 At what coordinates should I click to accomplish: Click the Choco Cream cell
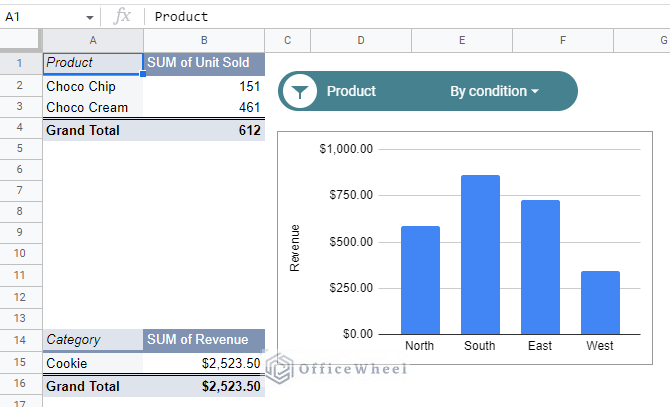93,107
